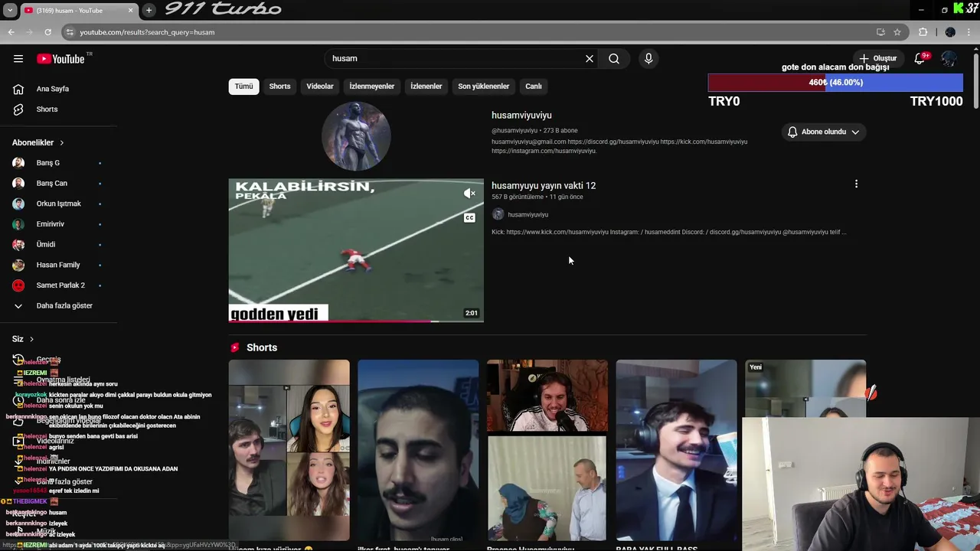Open husamviyuviyu channel avatar
The image size is (980, 551).
tap(356, 136)
